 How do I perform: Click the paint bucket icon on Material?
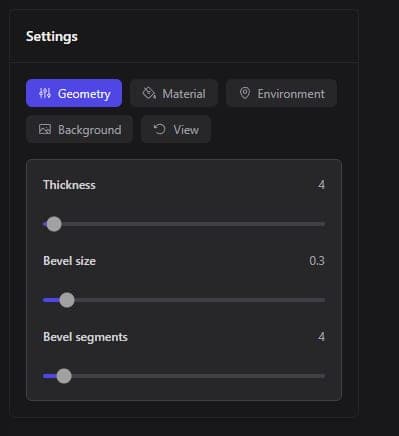click(149, 93)
